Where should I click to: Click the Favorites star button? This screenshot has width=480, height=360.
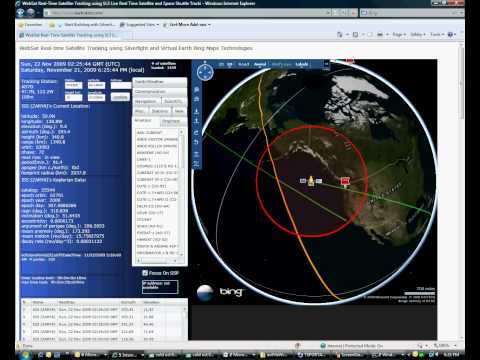pos(31,25)
